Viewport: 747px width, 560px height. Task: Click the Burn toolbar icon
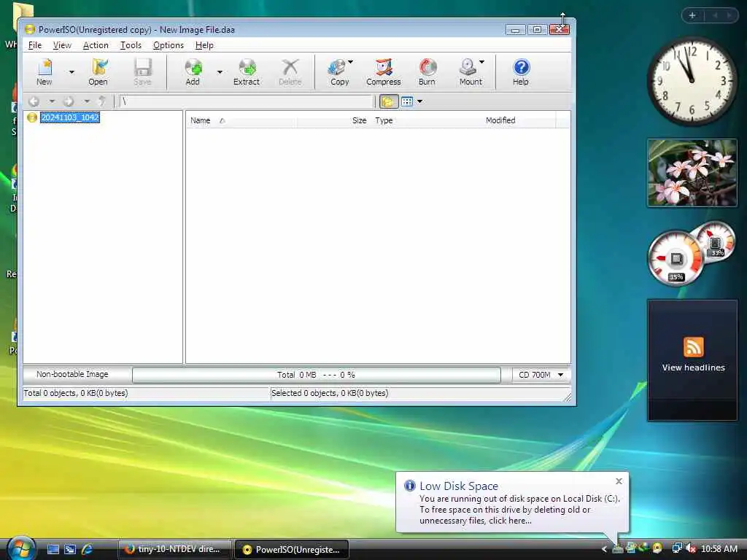click(427, 71)
